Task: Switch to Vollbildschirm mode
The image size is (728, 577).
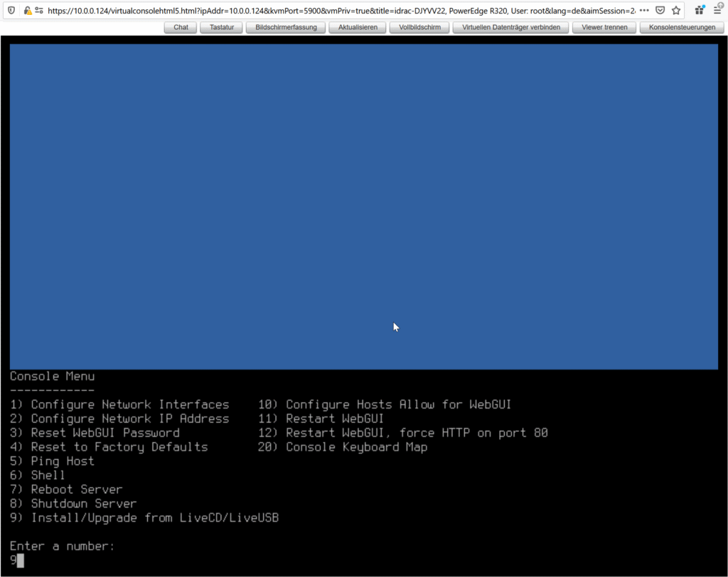Action: point(419,28)
